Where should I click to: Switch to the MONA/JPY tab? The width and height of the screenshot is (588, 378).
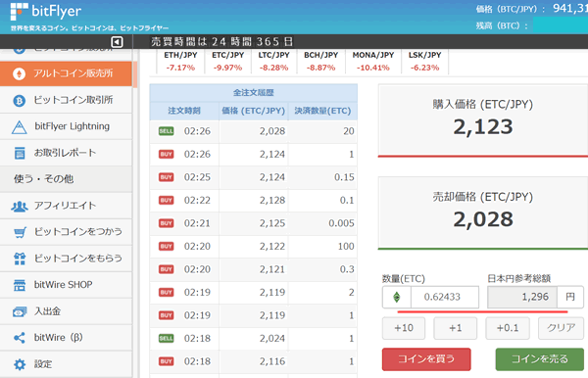pos(373,61)
